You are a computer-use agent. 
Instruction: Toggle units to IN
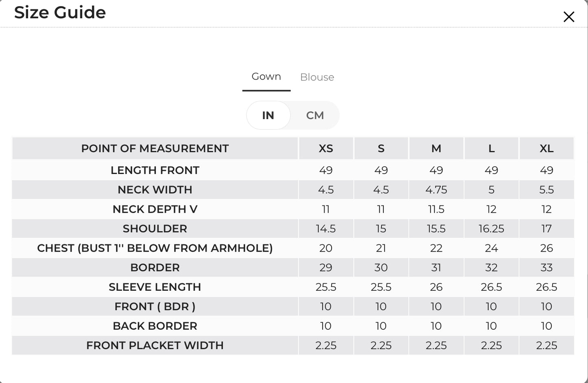tap(268, 115)
